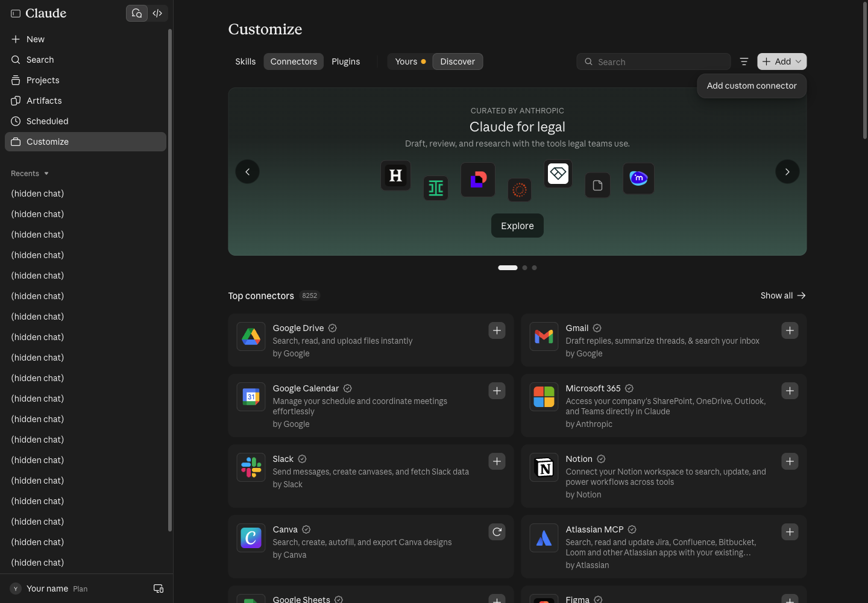
Task: Open the Plugins tab
Action: [x=345, y=62]
